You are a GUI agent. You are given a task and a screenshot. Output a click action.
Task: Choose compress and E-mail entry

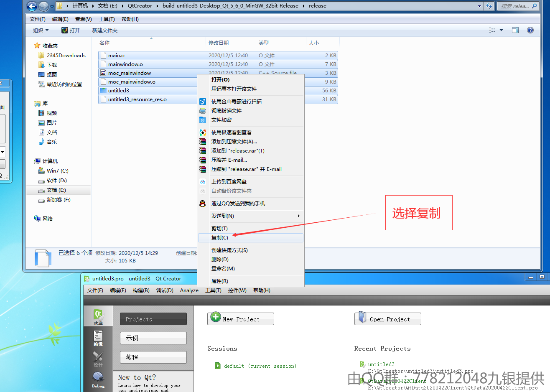(251, 160)
